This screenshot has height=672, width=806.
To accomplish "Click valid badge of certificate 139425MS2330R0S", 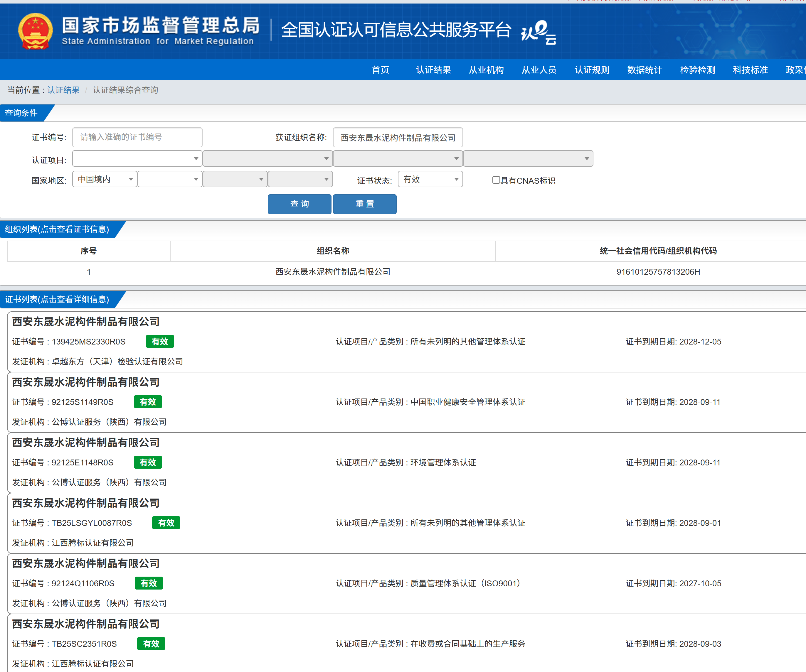I will 160,341.
